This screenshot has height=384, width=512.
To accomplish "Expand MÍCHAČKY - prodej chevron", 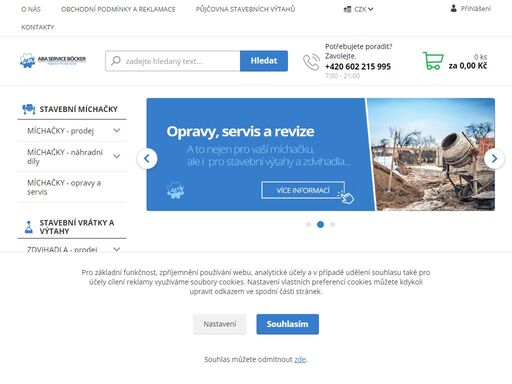I will pos(116,131).
